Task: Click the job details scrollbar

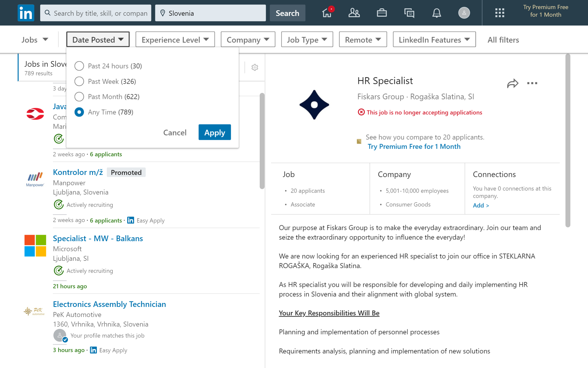Action: (x=568, y=140)
